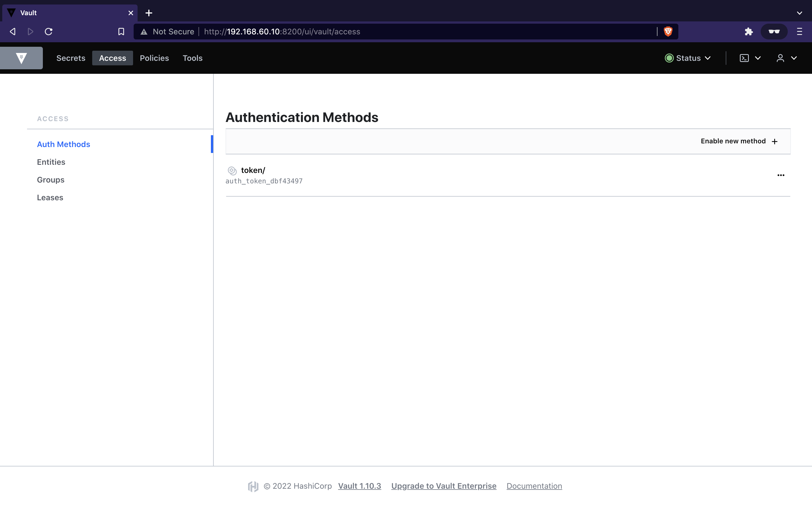
Task: Open Leases in the sidebar
Action: (50, 197)
